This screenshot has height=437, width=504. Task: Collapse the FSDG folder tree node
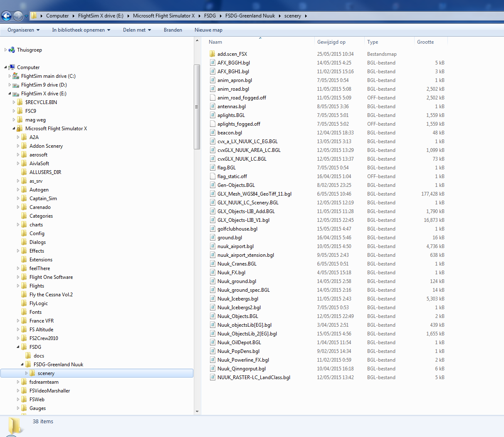click(x=18, y=347)
